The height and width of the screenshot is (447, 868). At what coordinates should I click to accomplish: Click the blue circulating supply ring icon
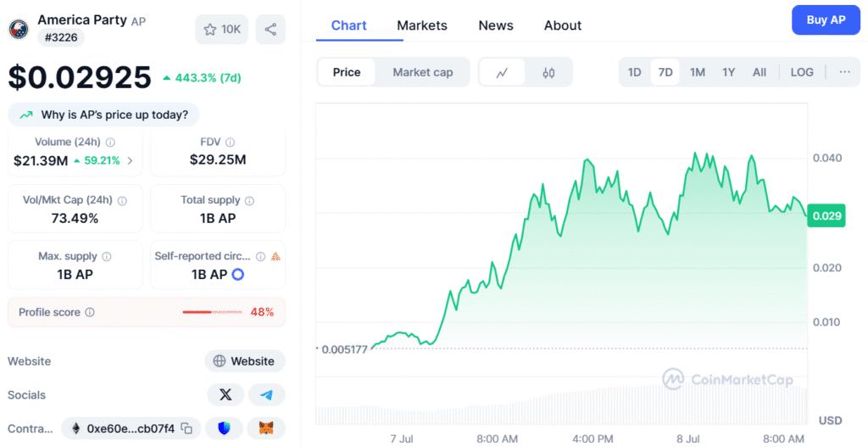click(238, 274)
